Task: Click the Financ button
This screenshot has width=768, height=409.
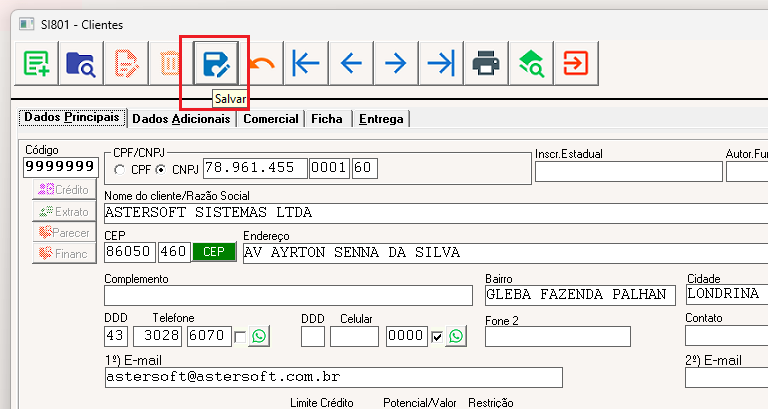Action: point(64,254)
